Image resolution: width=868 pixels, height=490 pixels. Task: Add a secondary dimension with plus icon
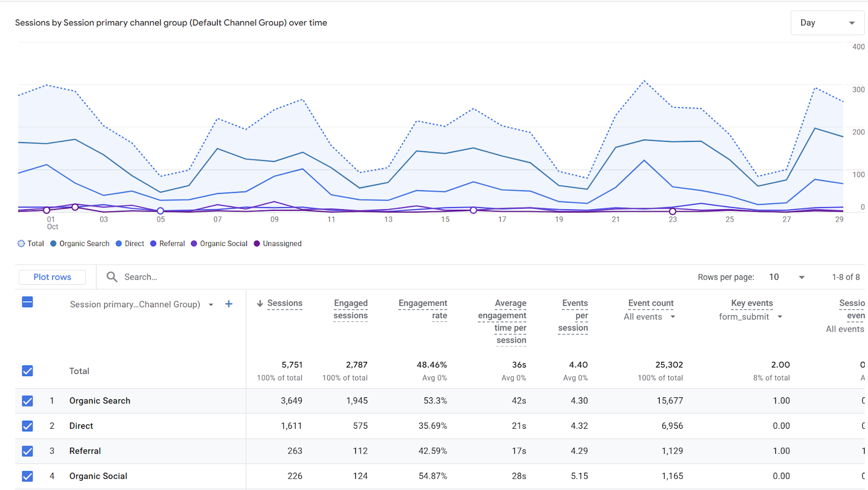tap(229, 304)
